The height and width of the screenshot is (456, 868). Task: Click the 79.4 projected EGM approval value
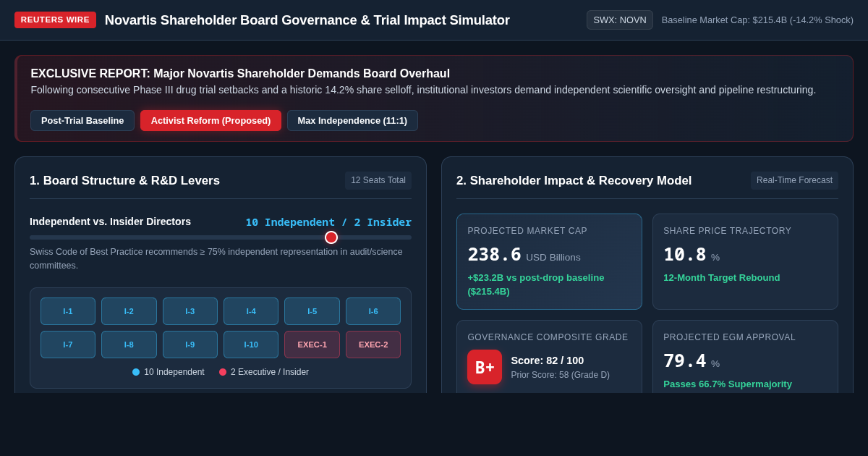(x=685, y=361)
